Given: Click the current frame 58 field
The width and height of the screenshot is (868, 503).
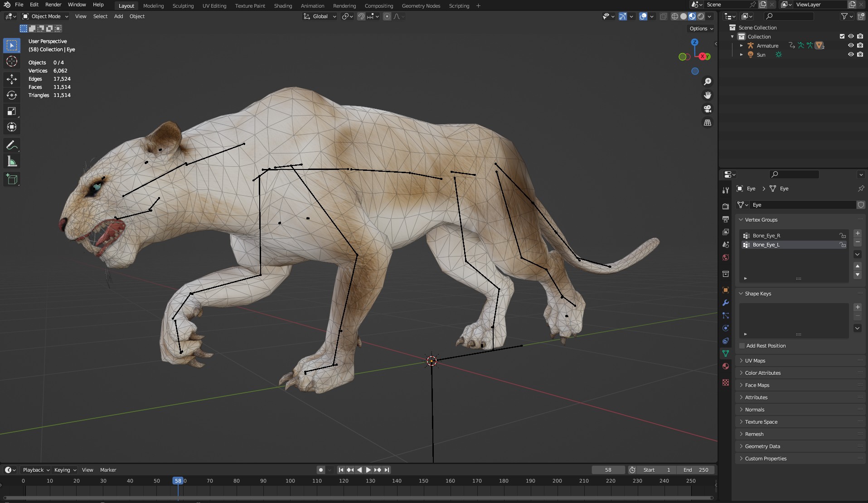Looking at the screenshot, I should 608,470.
